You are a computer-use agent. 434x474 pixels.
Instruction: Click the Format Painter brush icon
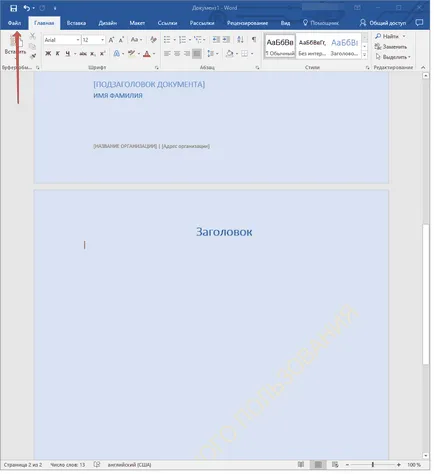coord(33,56)
